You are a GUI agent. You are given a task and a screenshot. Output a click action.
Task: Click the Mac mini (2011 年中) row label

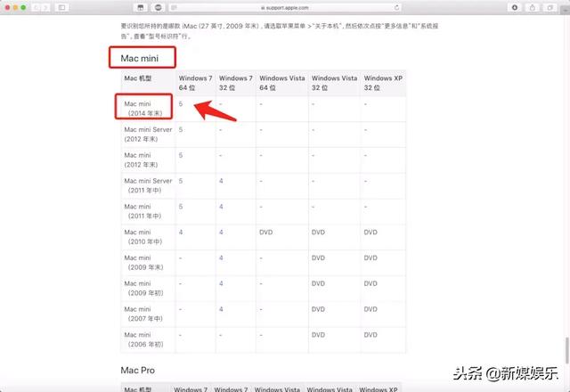coord(143,211)
